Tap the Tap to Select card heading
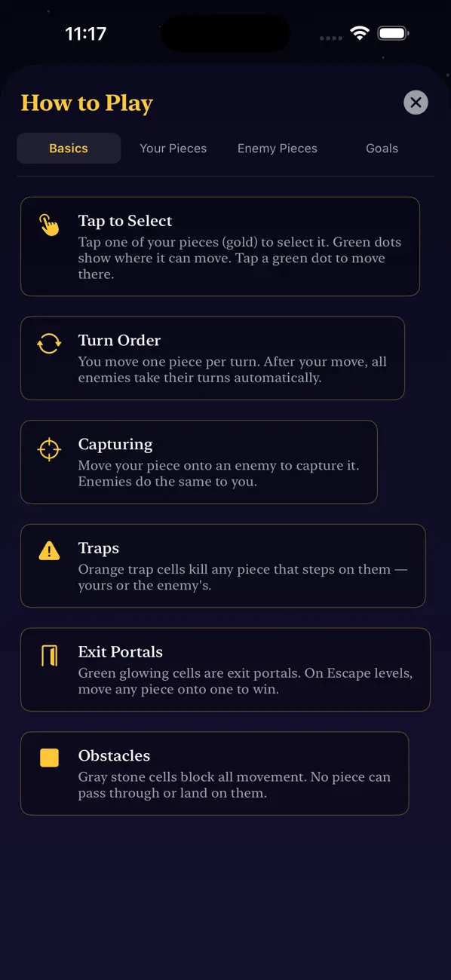This screenshot has height=980, width=451. [125, 221]
